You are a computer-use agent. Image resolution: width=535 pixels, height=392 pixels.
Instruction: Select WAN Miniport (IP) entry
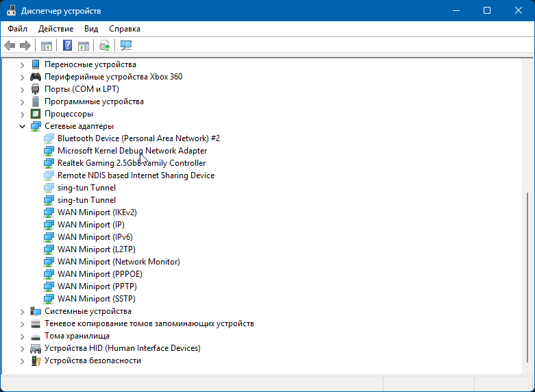coord(90,225)
